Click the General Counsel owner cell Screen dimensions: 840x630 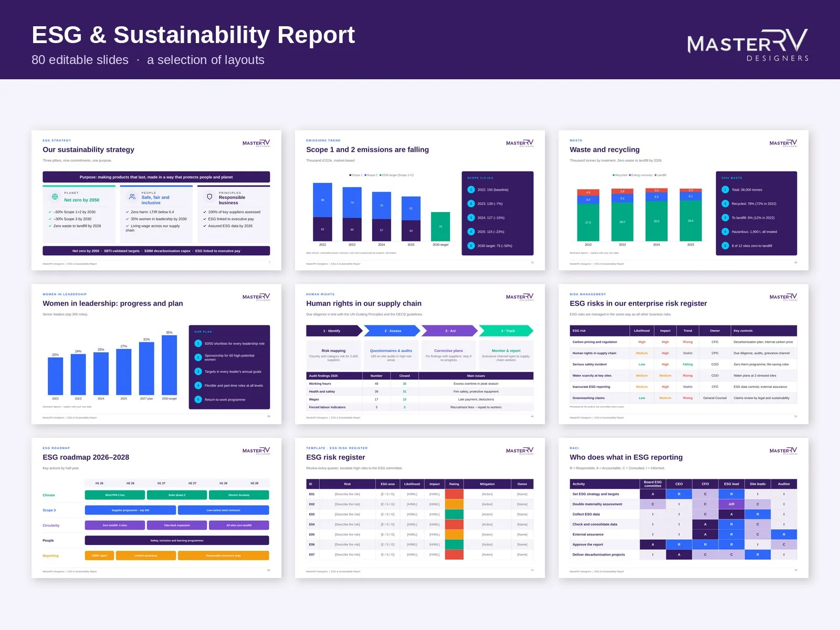coord(715,398)
